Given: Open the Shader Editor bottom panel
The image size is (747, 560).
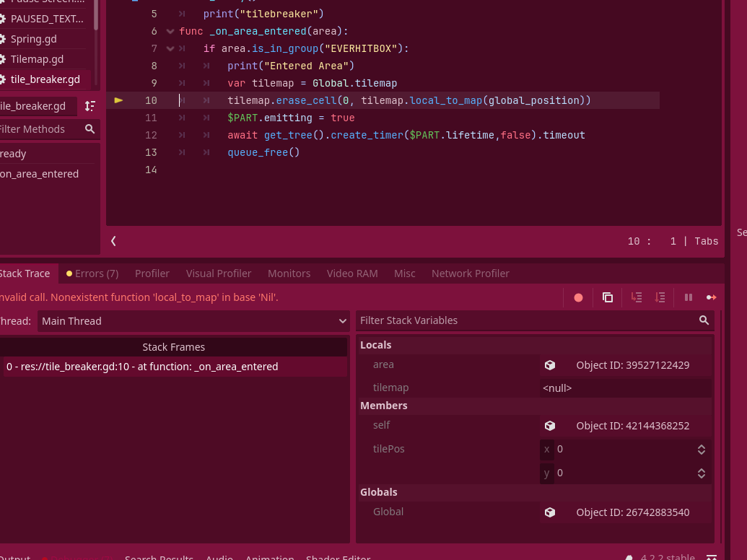Looking at the screenshot, I should [x=338, y=557].
